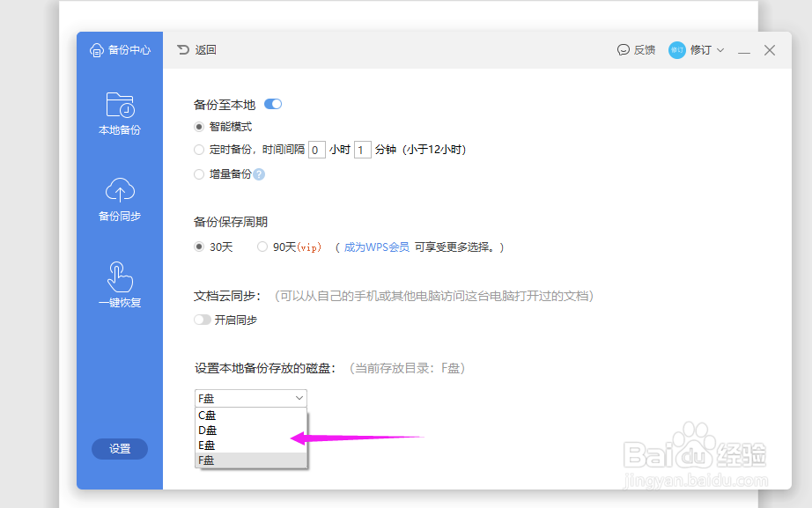Close the backup center window
Screen dimensions: 812x508
[770, 50]
